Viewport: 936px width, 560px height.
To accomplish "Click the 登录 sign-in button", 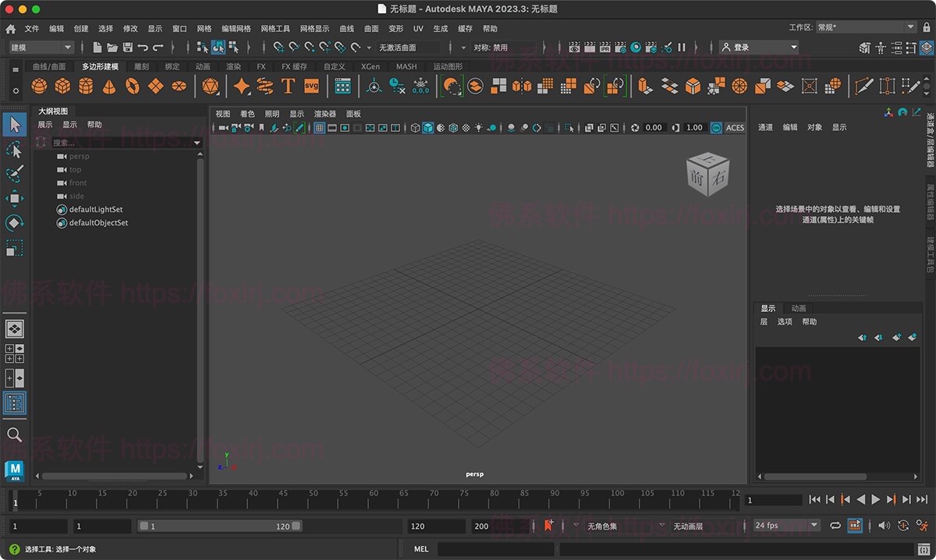I will [x=759, y=48].
